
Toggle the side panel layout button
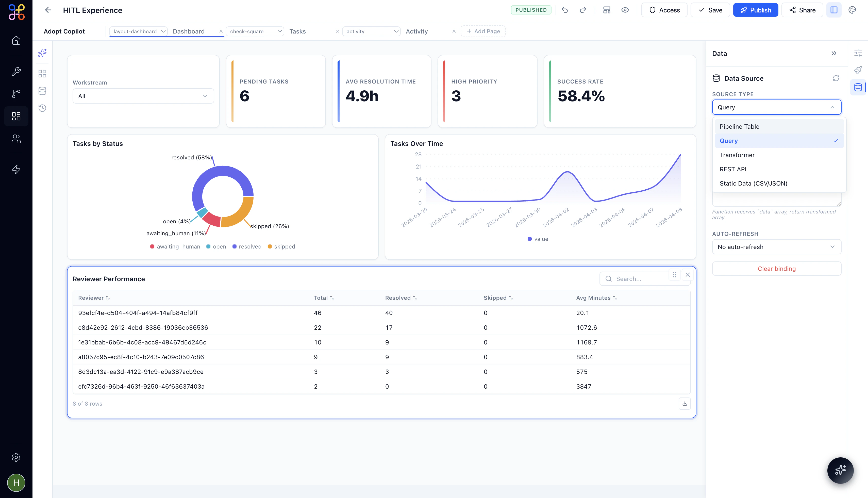pyautogui.click(x=834, y=10)
